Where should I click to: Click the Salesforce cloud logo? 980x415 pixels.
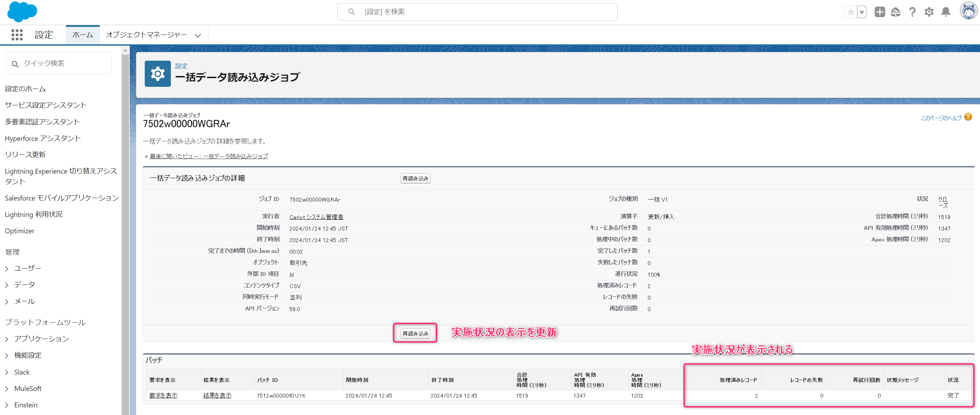coord(22,12)
